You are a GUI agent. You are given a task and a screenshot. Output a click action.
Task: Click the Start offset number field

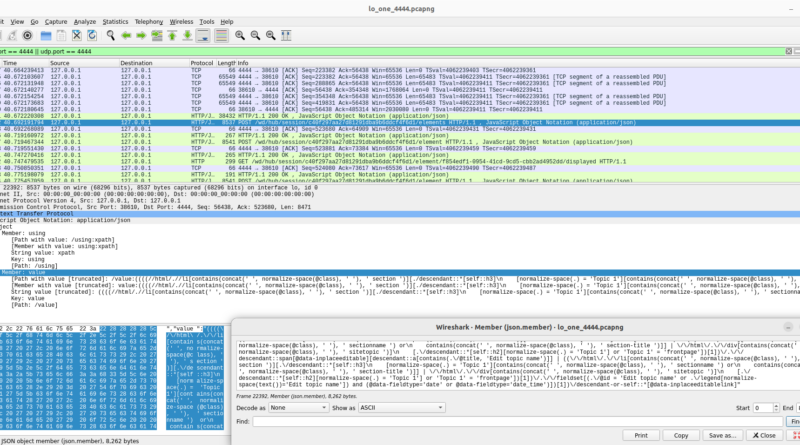pos(762,408)
